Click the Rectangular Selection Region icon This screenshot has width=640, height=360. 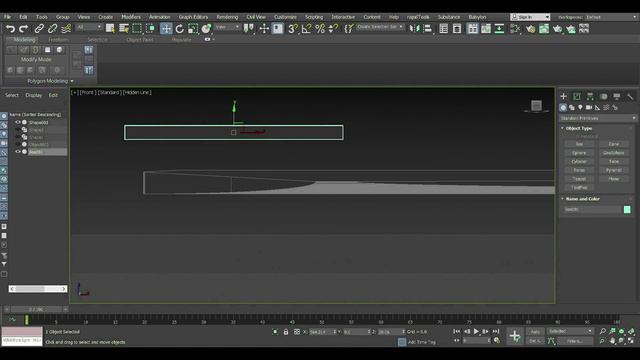point(137,29)
